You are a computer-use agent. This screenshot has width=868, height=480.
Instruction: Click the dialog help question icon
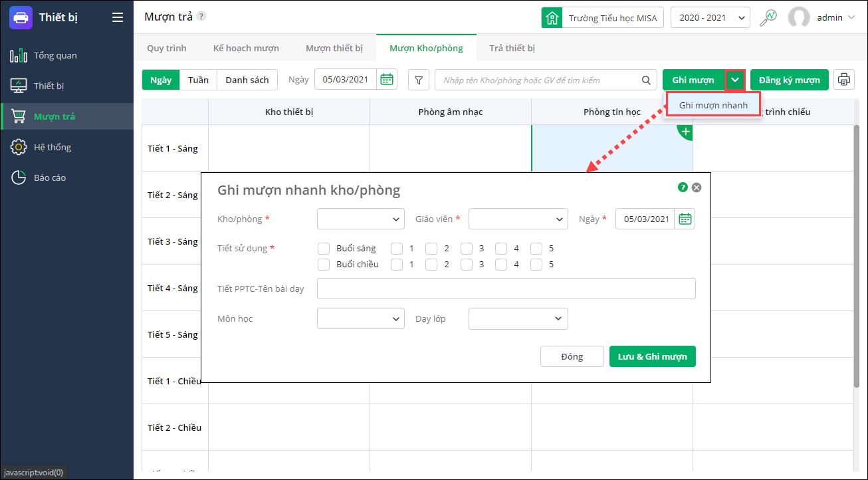[x=683, y=187]
